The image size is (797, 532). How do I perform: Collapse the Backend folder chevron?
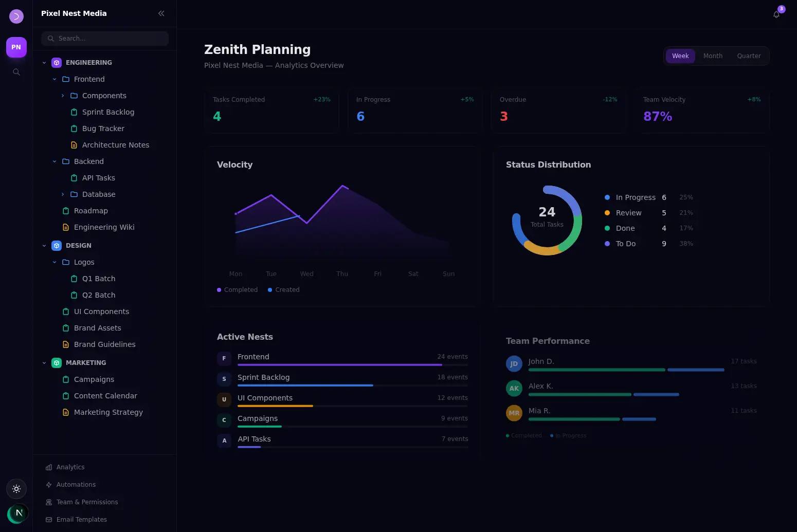click(55, 161)
